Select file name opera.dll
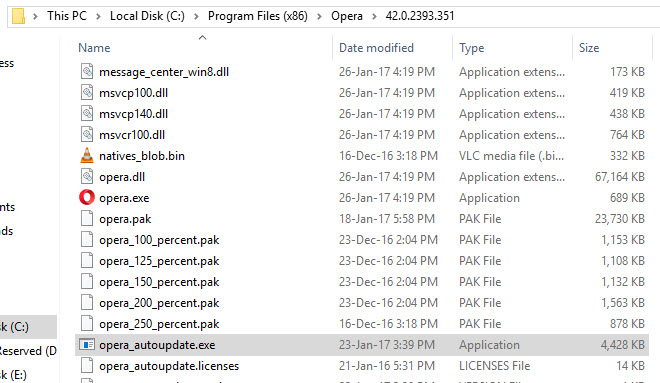 pos(122,177)
